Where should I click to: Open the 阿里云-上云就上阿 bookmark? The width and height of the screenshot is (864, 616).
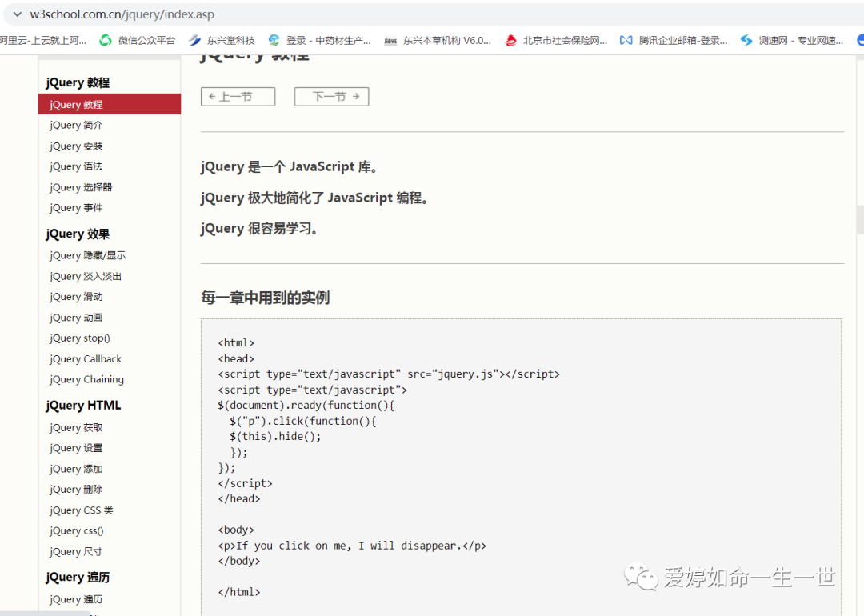tap(43, 40)
